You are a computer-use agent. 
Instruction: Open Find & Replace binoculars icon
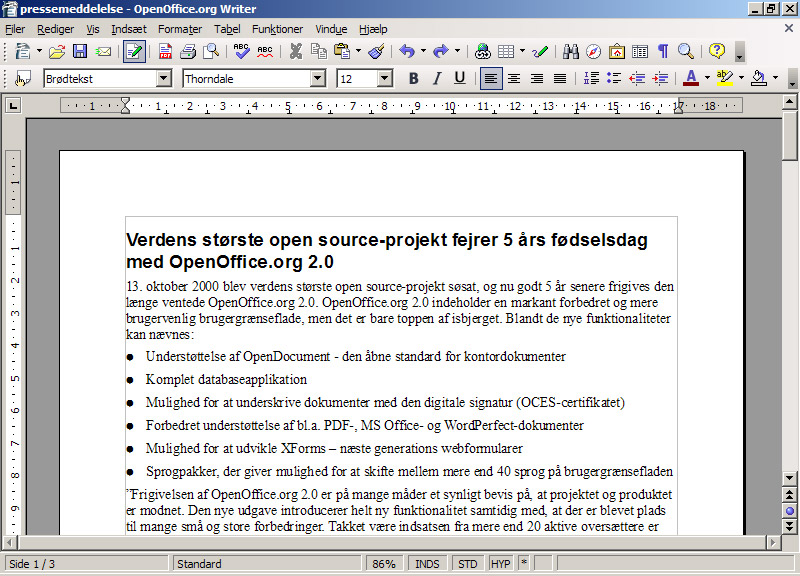[x=570, y=52]
